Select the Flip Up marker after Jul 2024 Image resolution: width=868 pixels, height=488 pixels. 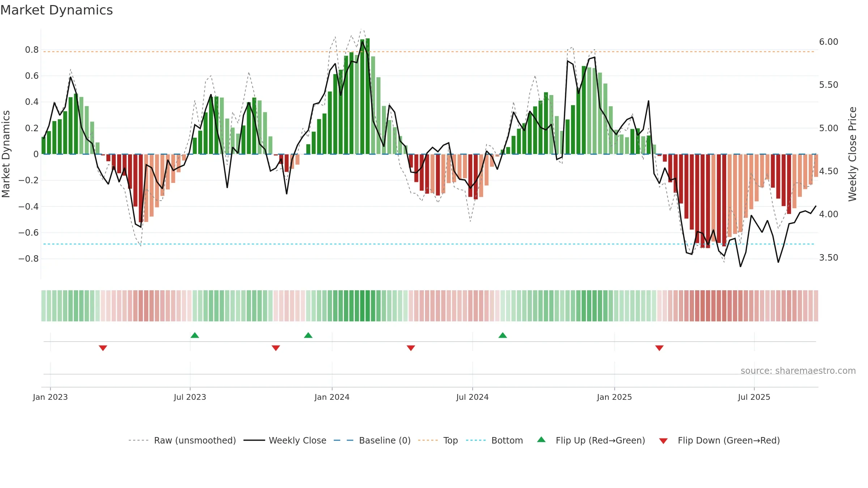click(x=503, y=335)
